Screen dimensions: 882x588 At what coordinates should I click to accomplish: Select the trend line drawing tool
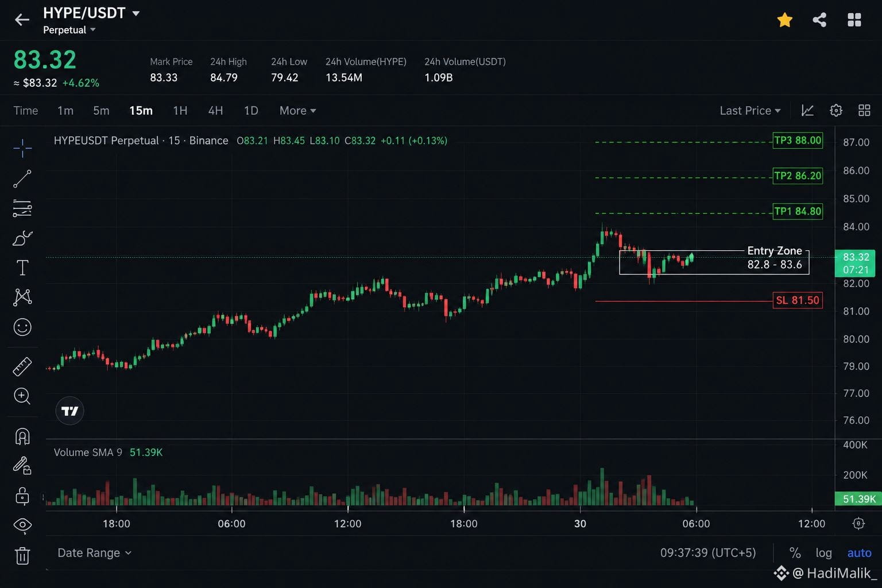click(22, 179)
